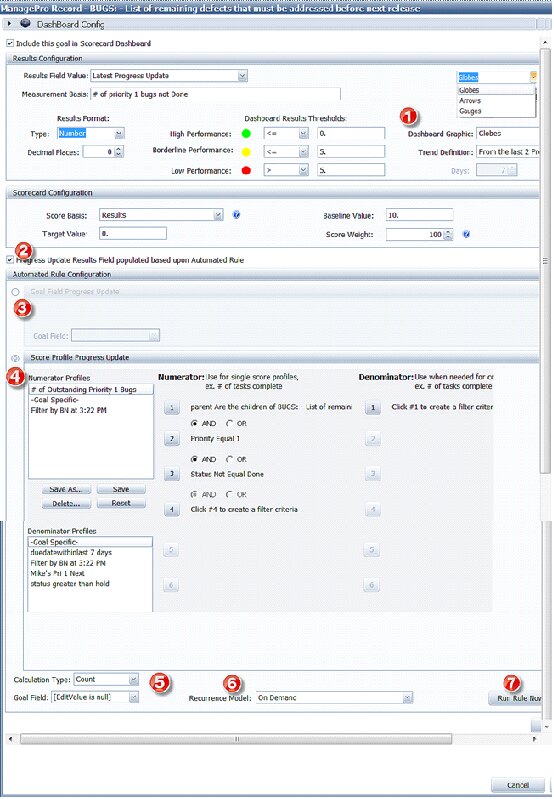Open the Borderline Performance operator dropdown

[x=303, y=151]
